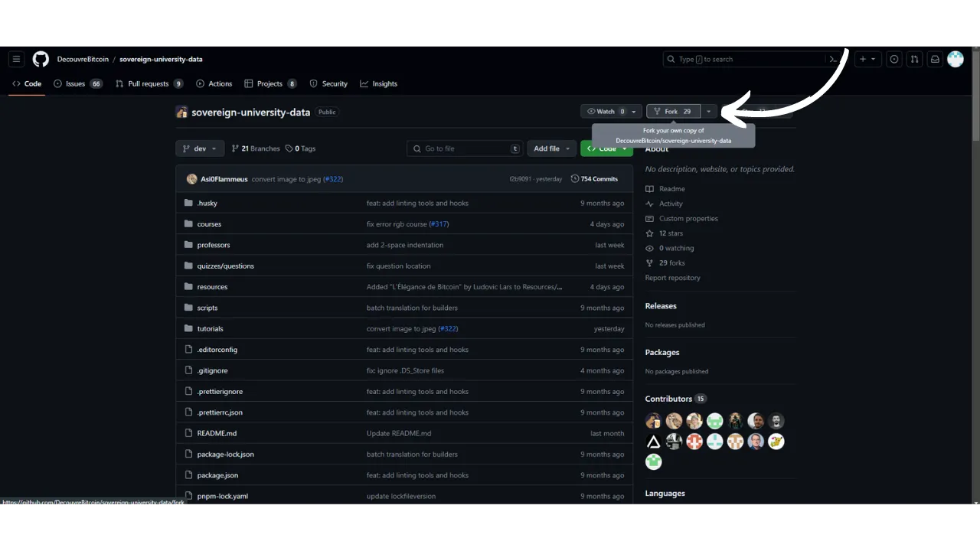The image size is (980, 551).
Task: Click the scripts folder icon
Action: pos(189,308)
